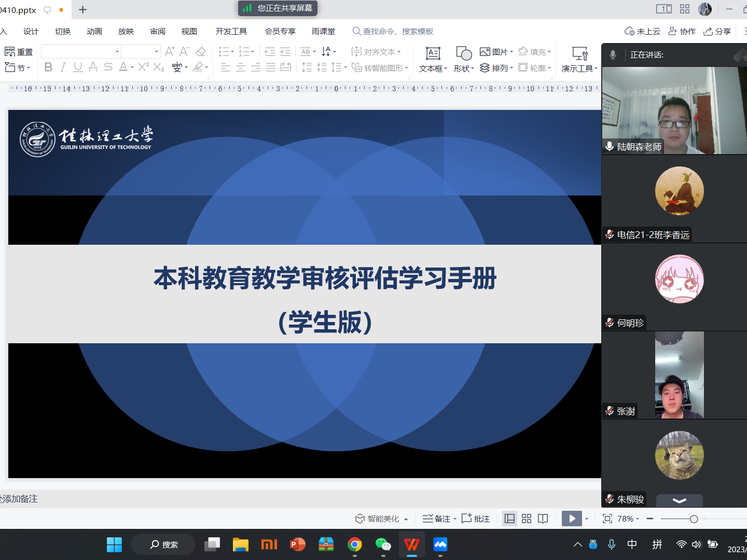Adjust the zoom level slider handle

694,519
